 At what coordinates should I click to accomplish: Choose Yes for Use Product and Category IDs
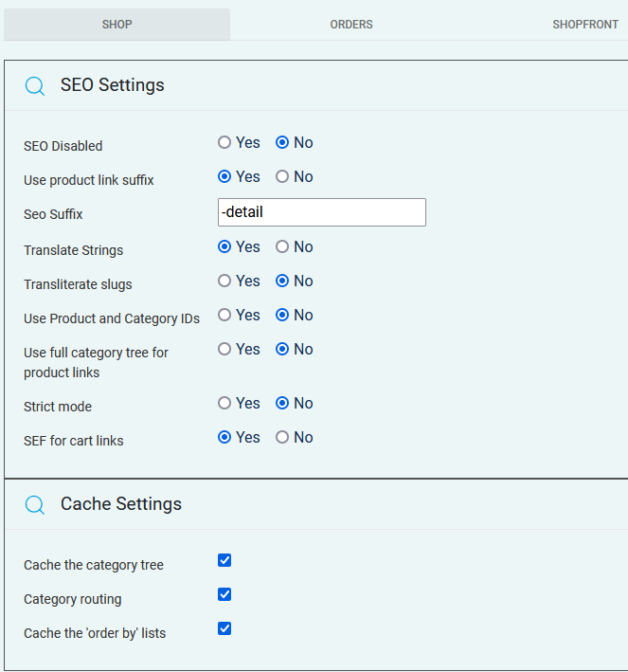pos(224,316)
